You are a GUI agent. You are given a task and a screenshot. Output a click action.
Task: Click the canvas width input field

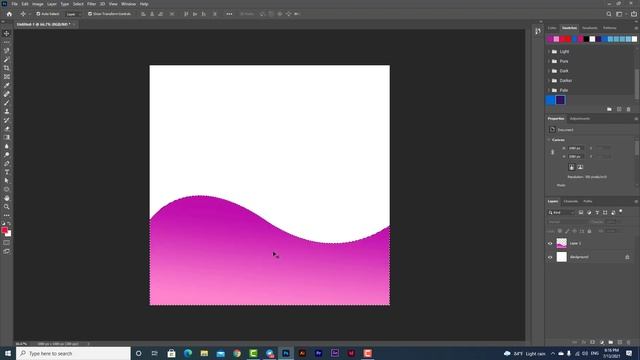[x=576, y=148]
